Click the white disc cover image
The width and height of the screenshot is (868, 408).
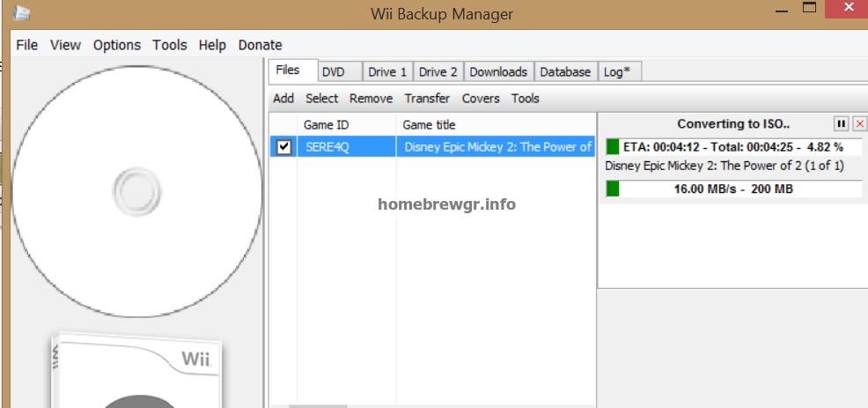tap(136, 191)
